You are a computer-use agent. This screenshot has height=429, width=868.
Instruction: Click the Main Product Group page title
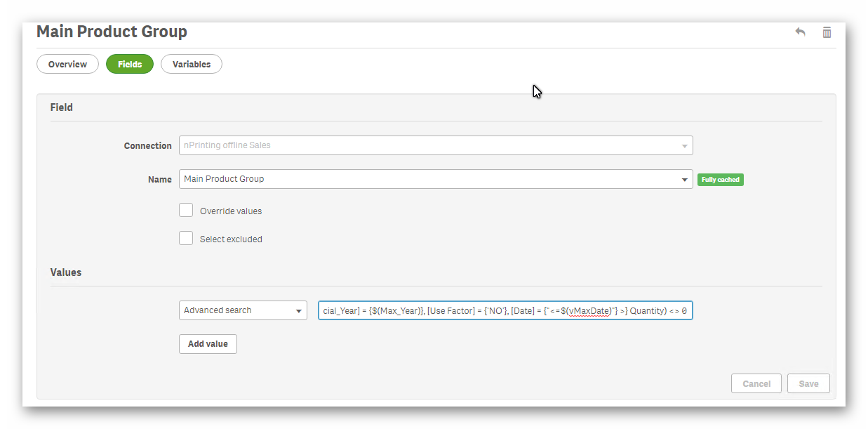[112, 32]
